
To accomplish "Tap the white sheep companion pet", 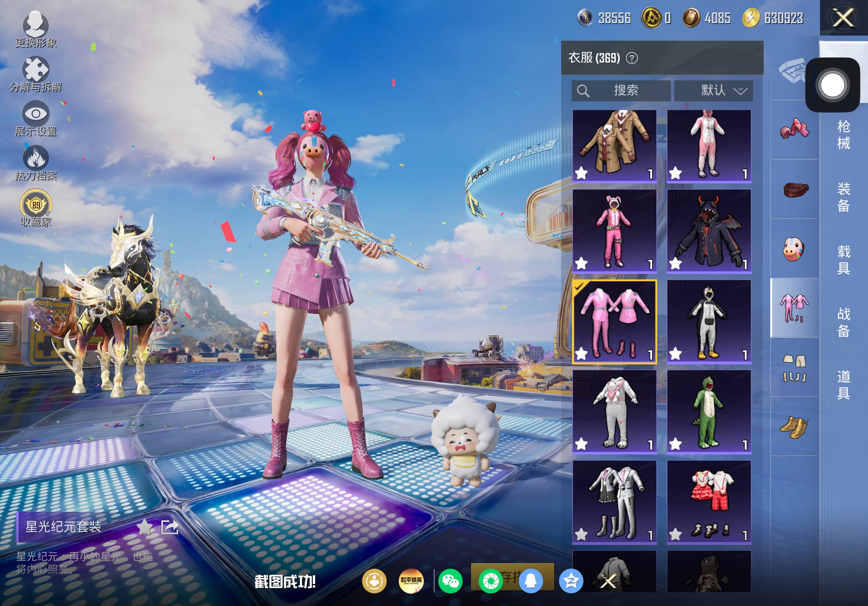I will pos(466,441).
